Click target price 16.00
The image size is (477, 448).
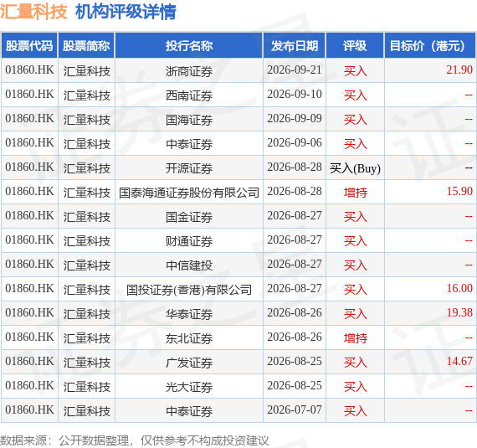click(x=459, y=289)
